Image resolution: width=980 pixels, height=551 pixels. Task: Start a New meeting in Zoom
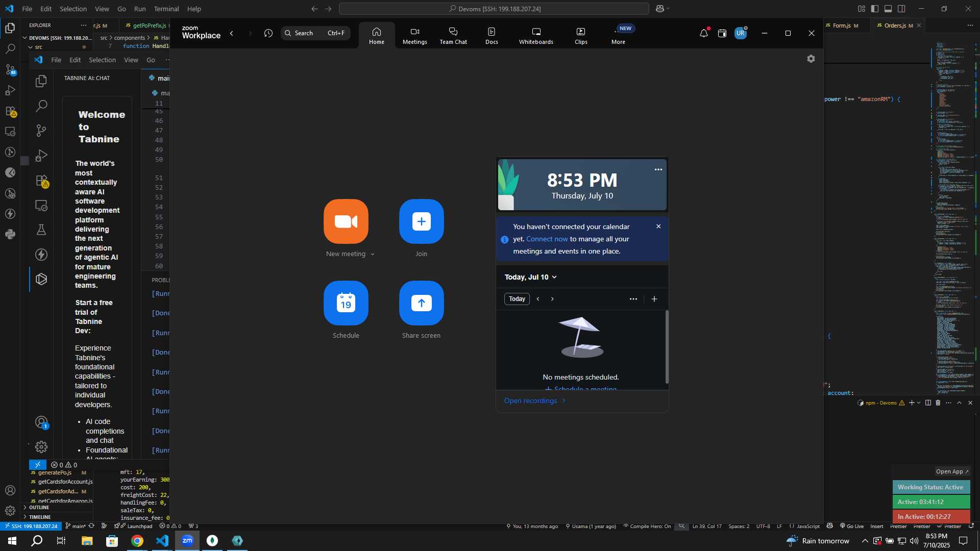346,221
